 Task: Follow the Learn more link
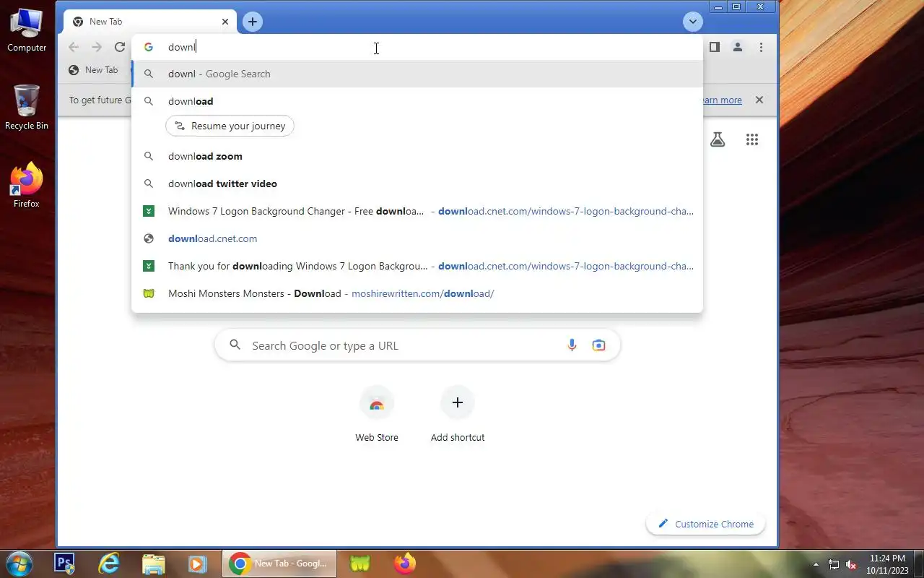pyautogui.click(x=720, y=100)
